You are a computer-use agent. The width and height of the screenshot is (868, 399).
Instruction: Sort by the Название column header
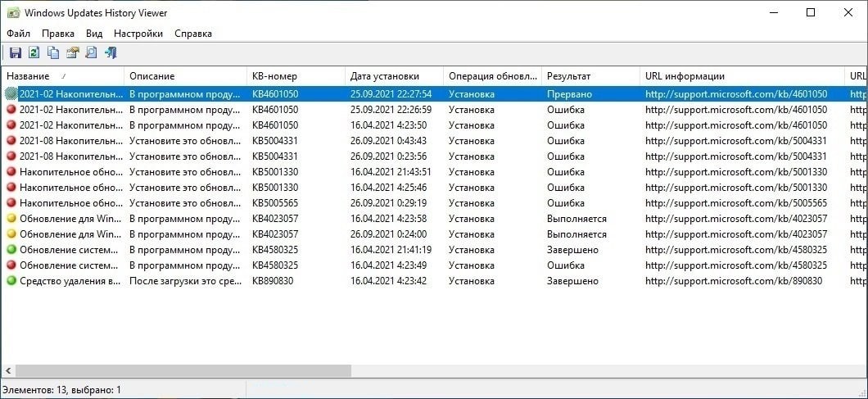tap(62, 76)
